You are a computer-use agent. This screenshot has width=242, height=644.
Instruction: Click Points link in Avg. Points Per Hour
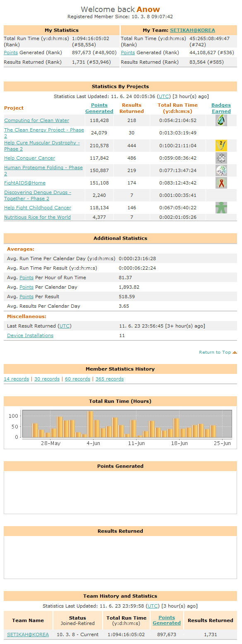pos(26,278)
